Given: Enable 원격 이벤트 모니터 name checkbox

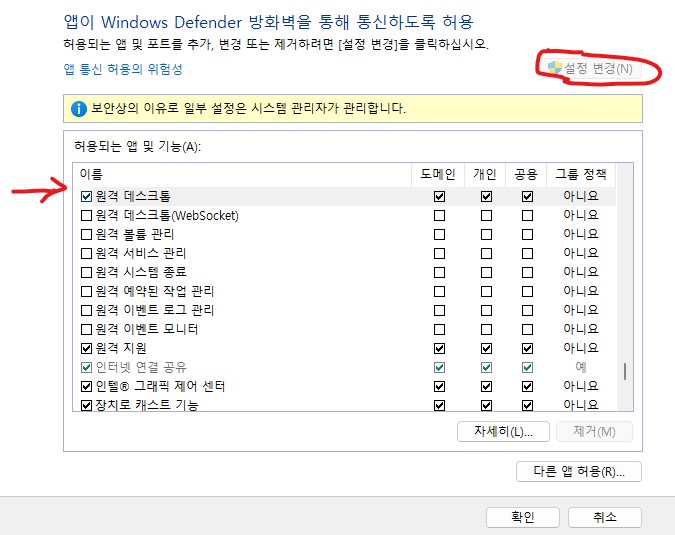Looking at the screenshot, I should click(87, 329).
